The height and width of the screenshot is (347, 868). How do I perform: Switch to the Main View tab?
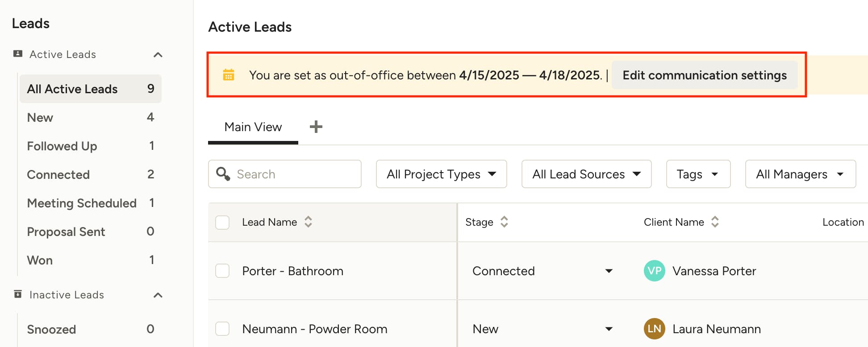click(253, 128)
